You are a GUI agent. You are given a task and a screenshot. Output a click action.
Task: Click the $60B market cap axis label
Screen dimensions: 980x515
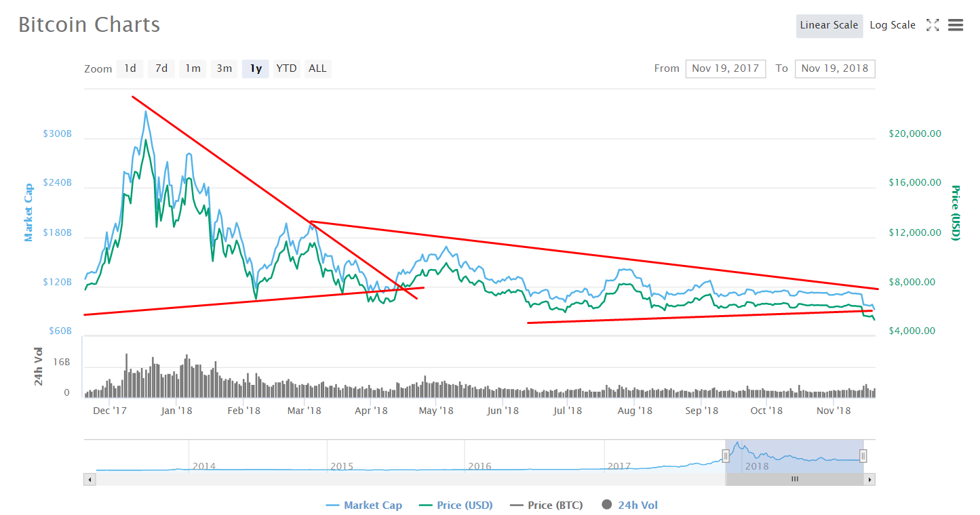click(59, 331)
